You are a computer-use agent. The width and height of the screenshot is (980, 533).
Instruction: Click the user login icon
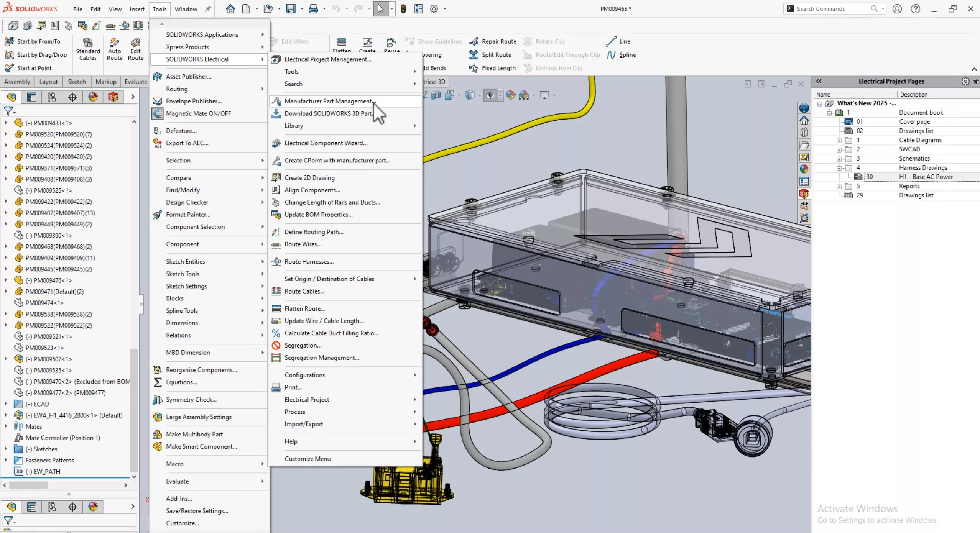click(897, 9)
